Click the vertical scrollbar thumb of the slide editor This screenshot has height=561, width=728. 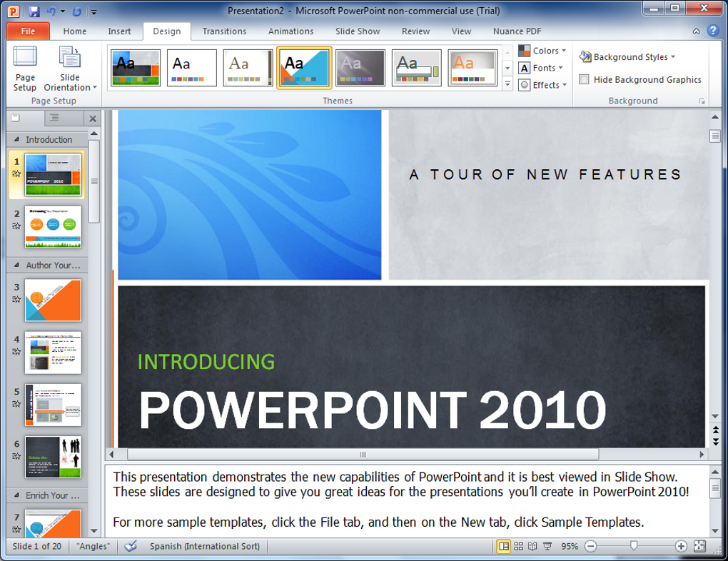pos(715,136)
